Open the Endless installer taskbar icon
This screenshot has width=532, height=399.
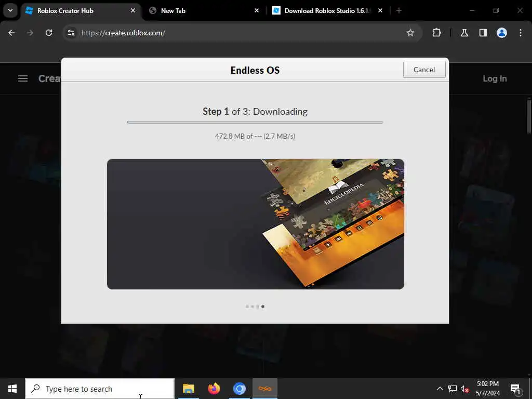(x=265, y=389)
